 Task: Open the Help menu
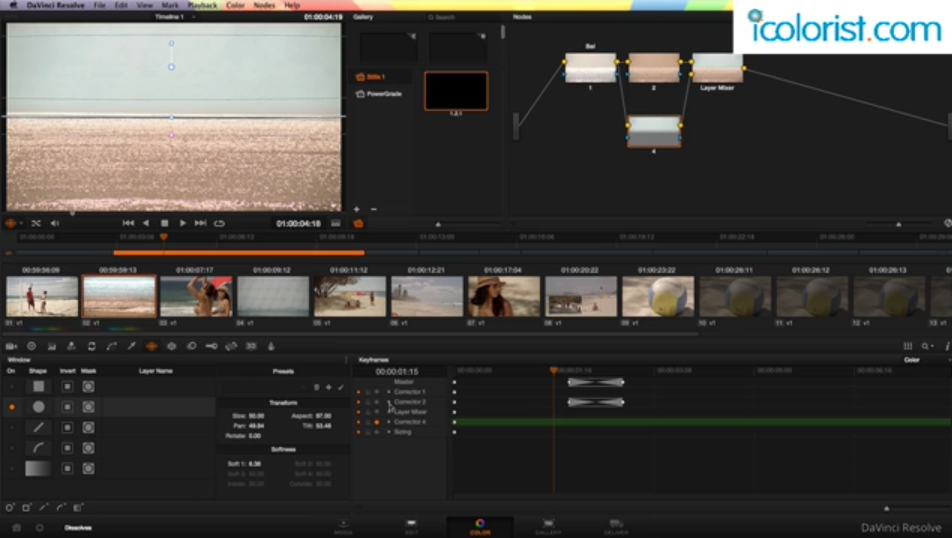292,5
